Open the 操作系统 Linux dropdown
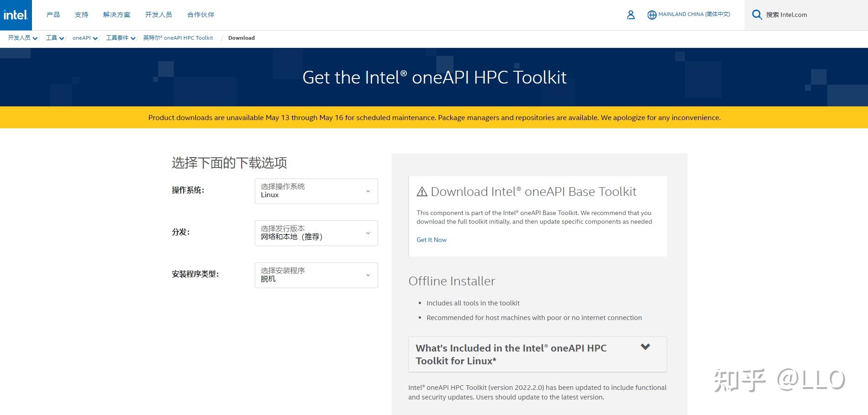This screenshot has height=415, width=868. (316, 191)
